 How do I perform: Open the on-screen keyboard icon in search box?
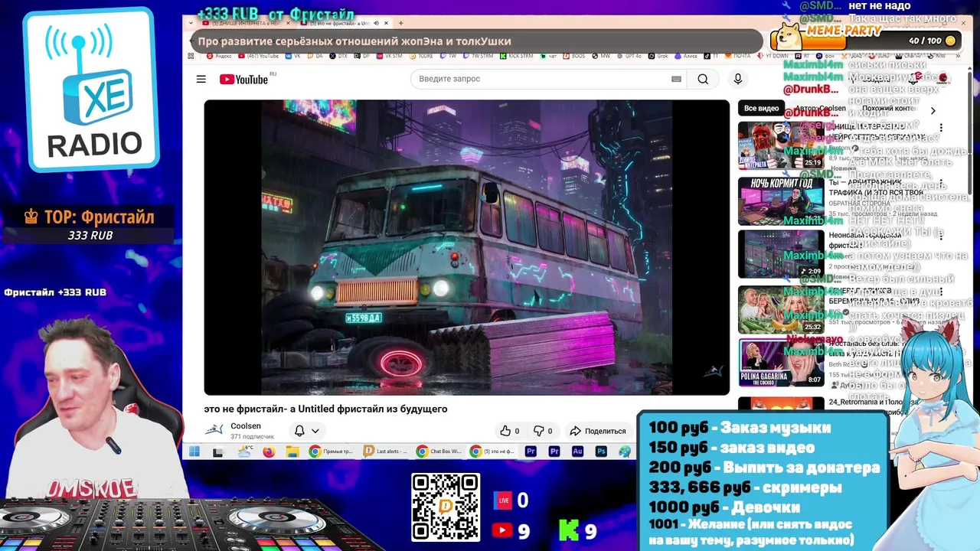pos(676,79)
